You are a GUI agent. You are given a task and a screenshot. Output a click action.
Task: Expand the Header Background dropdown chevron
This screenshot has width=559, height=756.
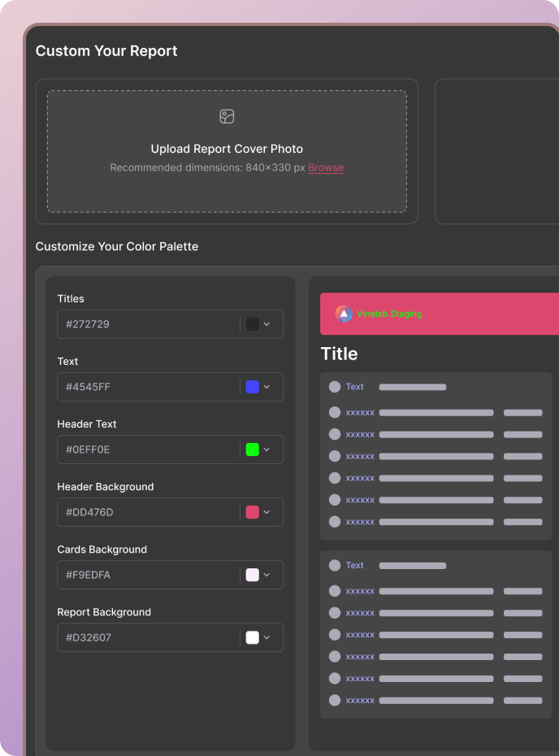tap(267, 512)
